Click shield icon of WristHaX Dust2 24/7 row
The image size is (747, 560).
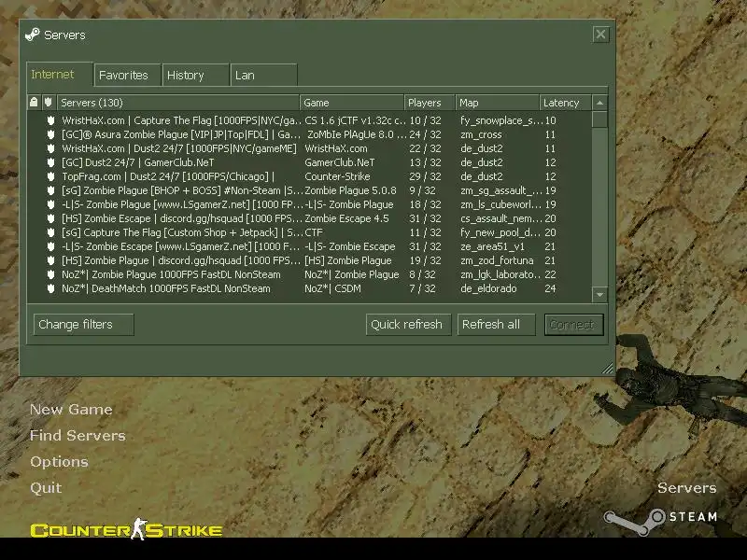50,148
